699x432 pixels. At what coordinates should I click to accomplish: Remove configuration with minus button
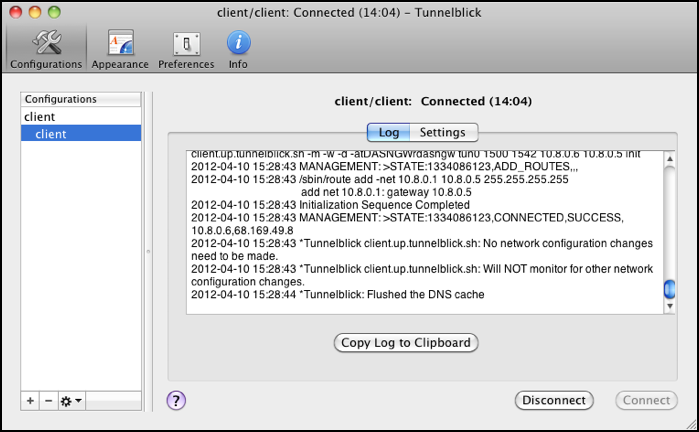49,400
